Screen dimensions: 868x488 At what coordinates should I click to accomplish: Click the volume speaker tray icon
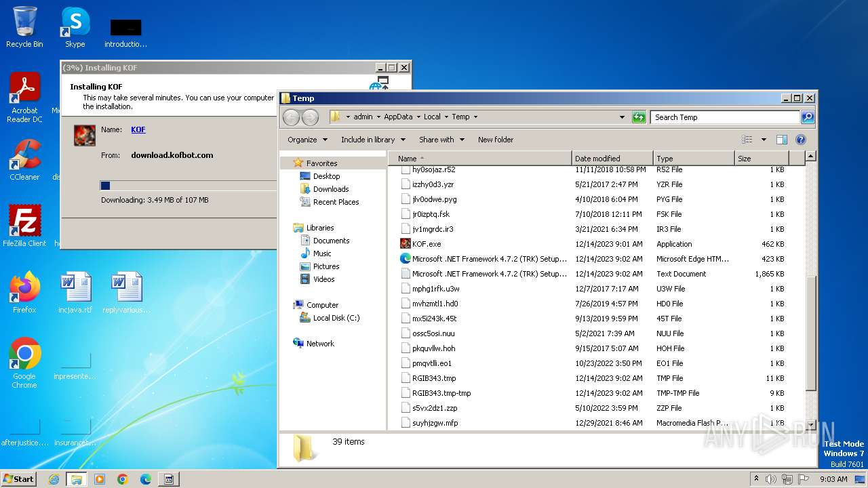(x=771, y=479)
